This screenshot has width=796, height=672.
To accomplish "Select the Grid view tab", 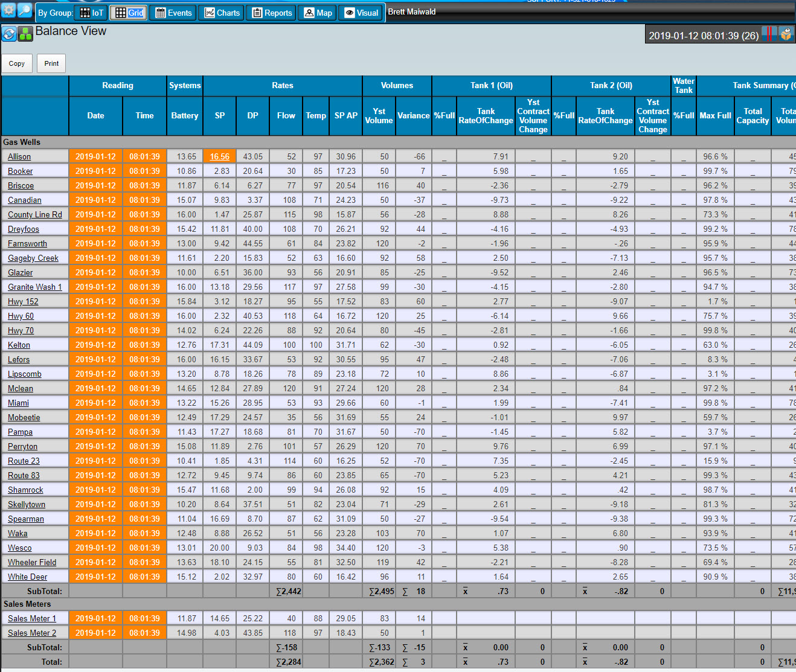I will 129,13.
